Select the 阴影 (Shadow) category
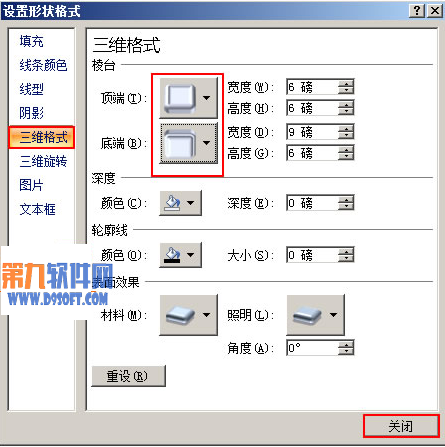445x447 pixels. pyautogui.click(x=31, y=113)
